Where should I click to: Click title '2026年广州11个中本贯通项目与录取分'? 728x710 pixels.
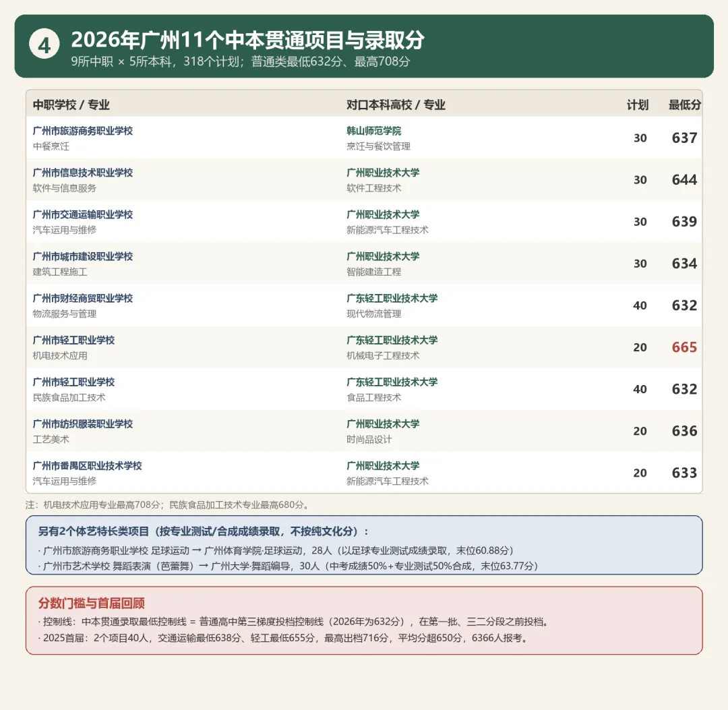(x=247, y=40)
